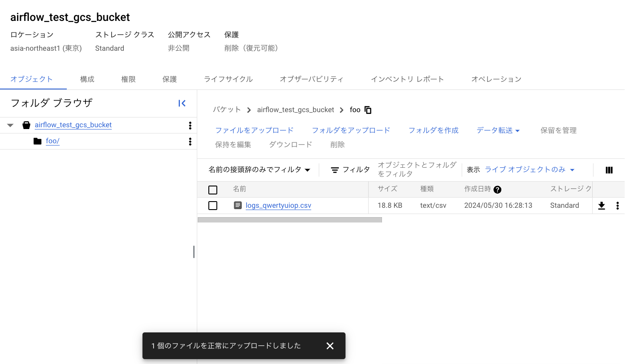Open the three-dot menu for airflow_test_gcs_bucket
626x364 pixels.
click(x=190, y=125)
